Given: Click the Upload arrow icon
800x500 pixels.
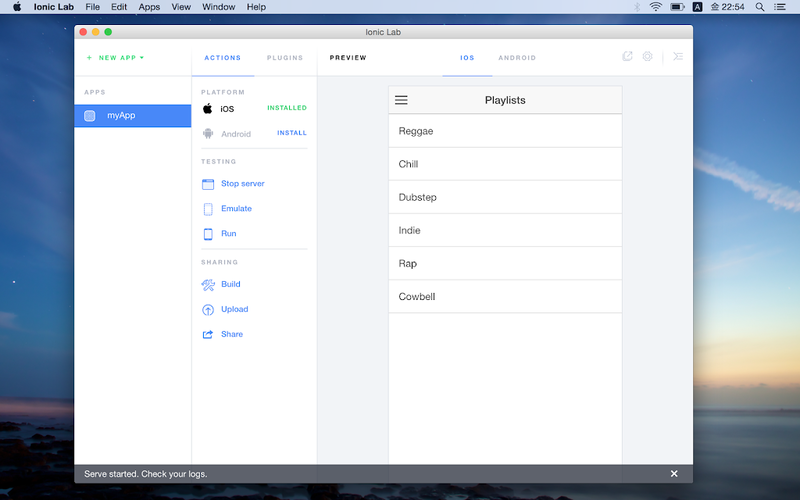Looking at the screenshot, I should click(208, 309).
